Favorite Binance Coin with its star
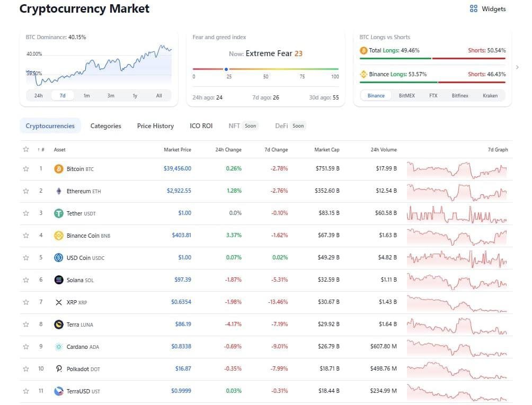This screenshot has width=532, height=405. (26, 236)
